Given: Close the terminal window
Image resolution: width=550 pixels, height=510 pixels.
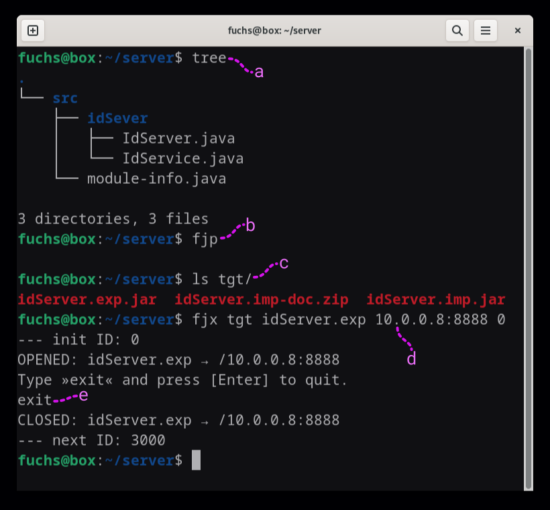Looking at the screenshot, I should [517, 31].
